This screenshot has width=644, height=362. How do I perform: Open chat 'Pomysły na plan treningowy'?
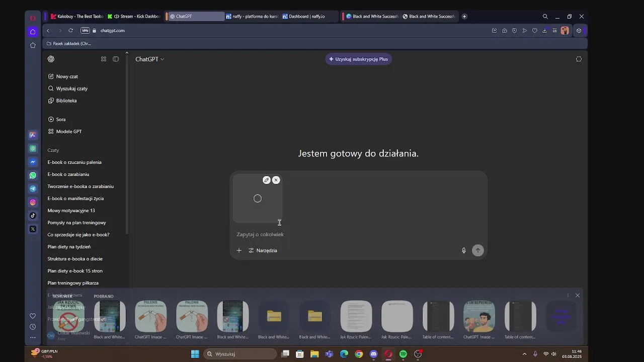pos(76,223)
